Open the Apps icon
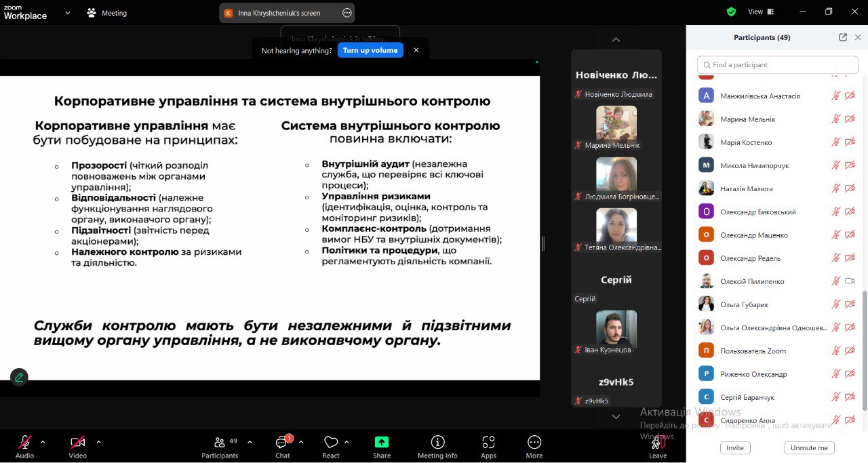Image resolution: width=868 pixels, height=463 pixels. tap(488, 443)
